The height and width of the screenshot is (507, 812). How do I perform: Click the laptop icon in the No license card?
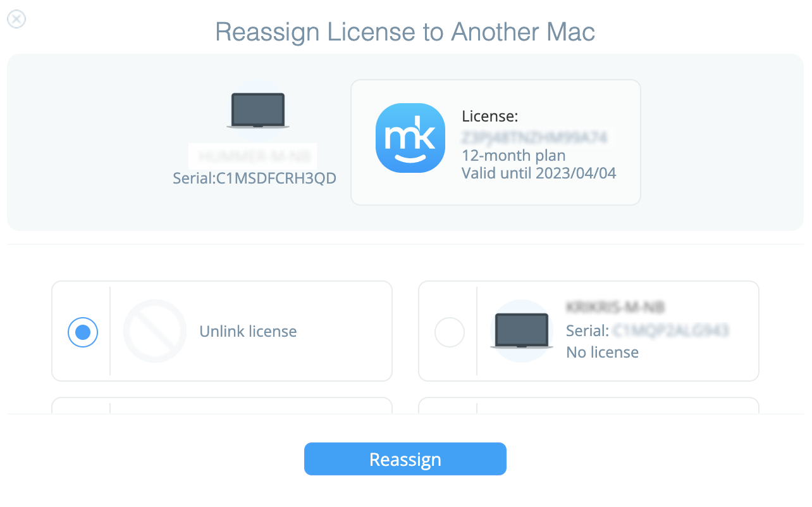[x=522, y=331]
